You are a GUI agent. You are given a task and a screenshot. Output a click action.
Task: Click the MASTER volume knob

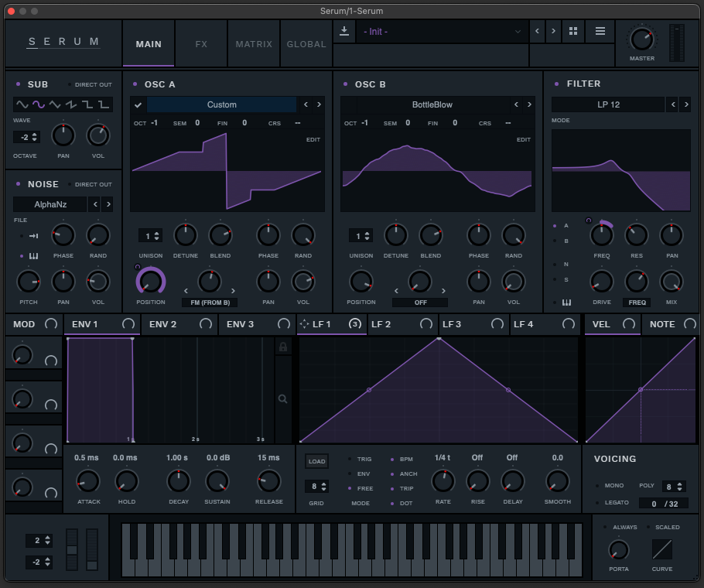(641, 39)
